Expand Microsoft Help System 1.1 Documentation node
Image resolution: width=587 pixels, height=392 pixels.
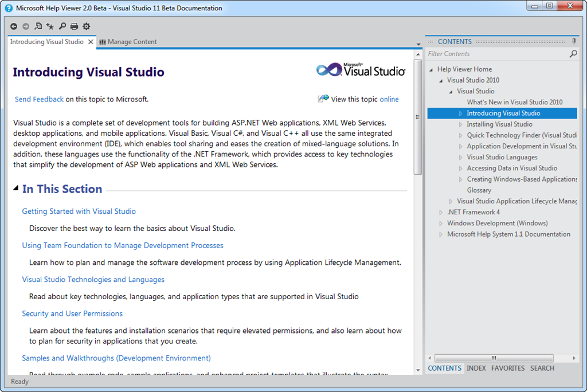441,234
